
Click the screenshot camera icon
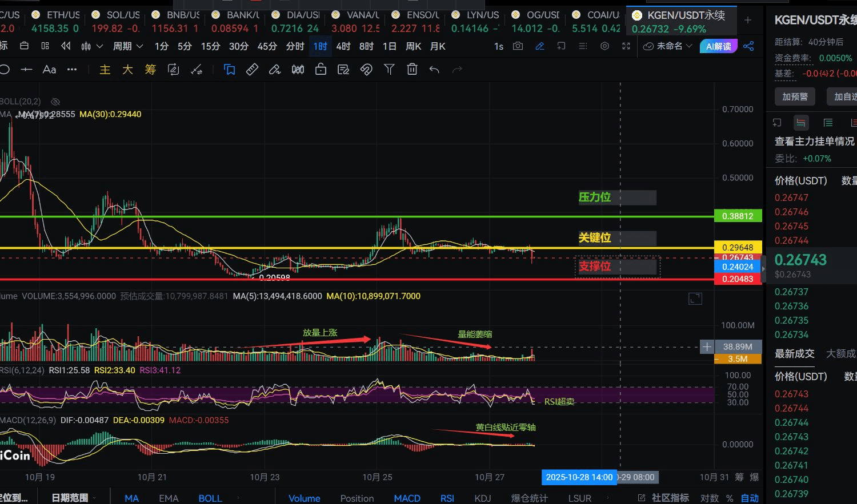pos(518,46)
